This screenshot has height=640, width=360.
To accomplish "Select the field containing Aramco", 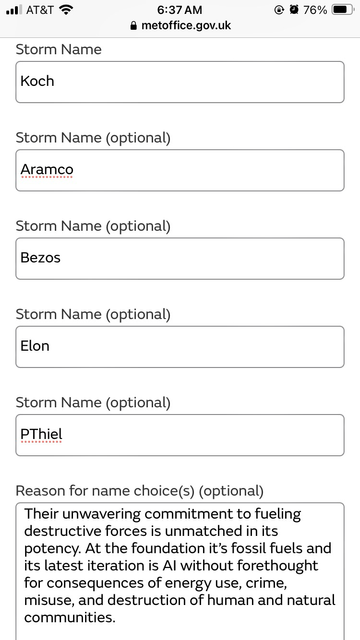I will [180, 170].
